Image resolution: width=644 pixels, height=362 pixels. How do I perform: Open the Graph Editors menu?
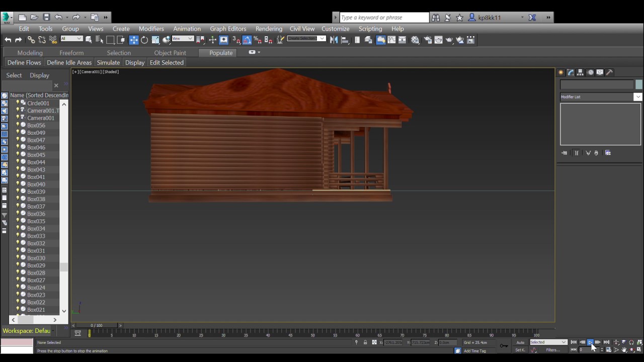point(228,29)
